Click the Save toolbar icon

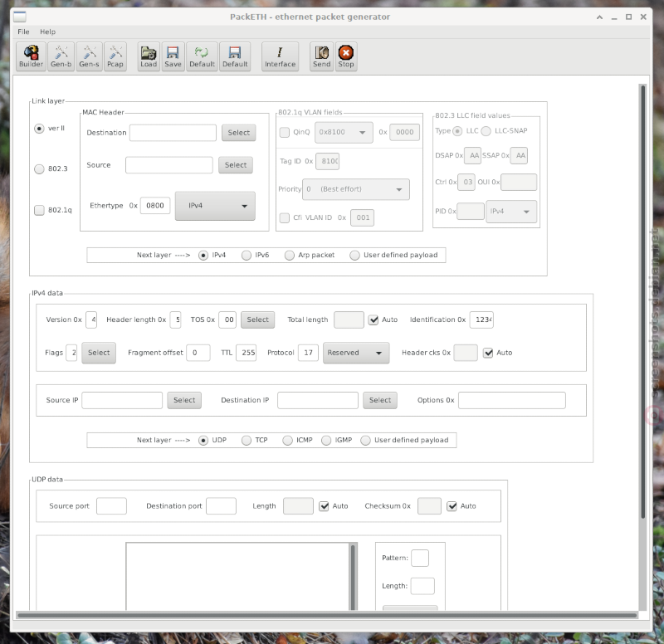173,56
